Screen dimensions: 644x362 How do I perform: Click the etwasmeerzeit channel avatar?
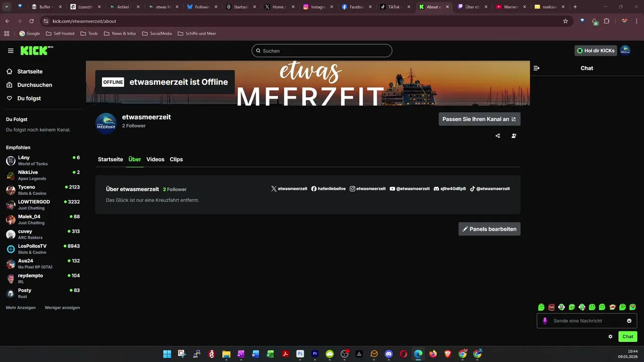(x=106, y=124)
